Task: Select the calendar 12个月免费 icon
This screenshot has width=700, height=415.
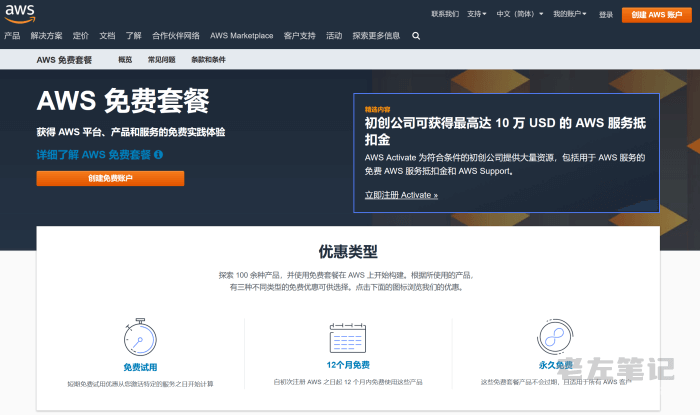Action: (348, 338)
